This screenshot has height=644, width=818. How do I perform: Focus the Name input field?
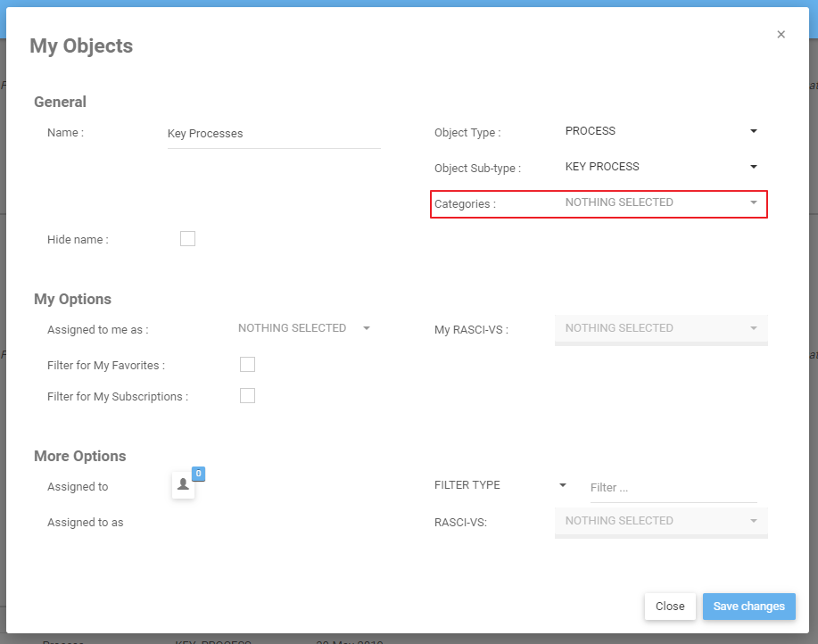coord(273,134)
